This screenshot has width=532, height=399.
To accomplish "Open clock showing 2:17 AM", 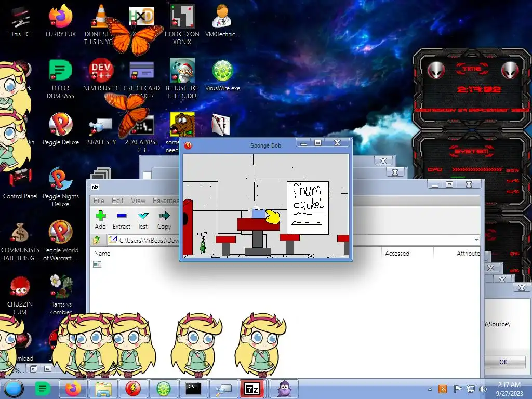I will point(509,389).
